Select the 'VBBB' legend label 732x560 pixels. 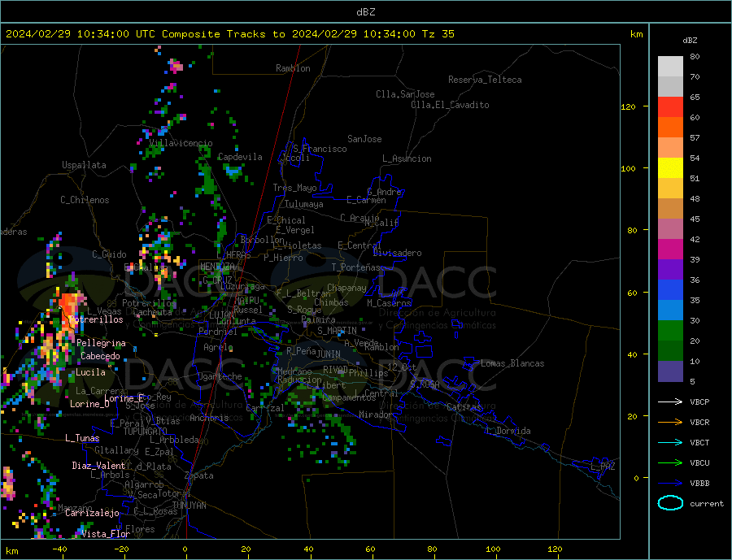(x=699, y=484)
